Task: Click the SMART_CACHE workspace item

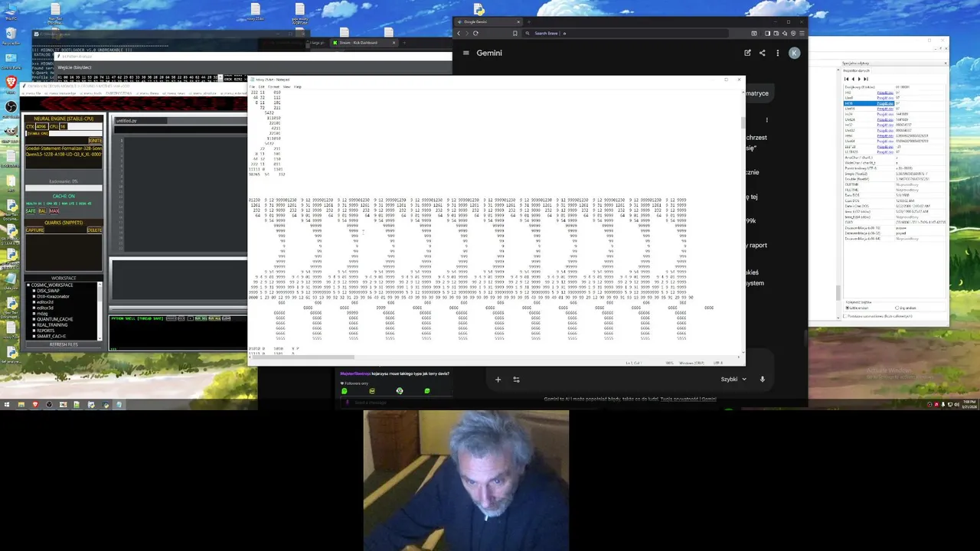Action: click(51, 337)
